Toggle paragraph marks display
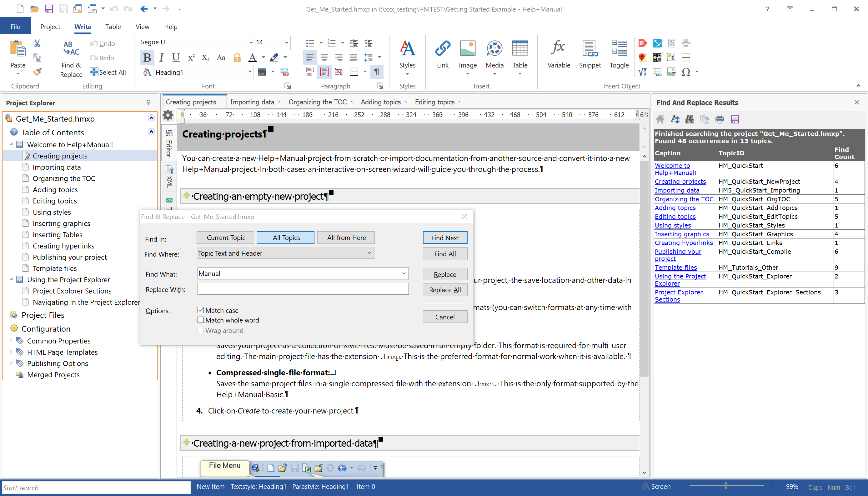 (377, 72)
